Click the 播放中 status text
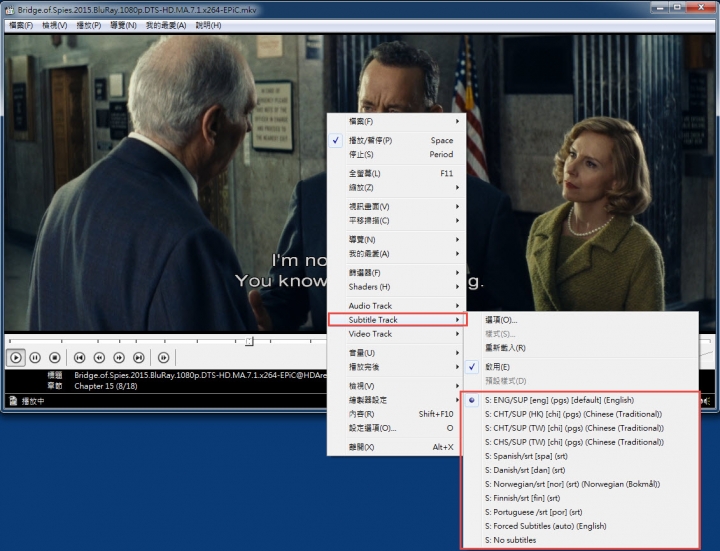This screenshot has height=551, width=720. (33, 401)
